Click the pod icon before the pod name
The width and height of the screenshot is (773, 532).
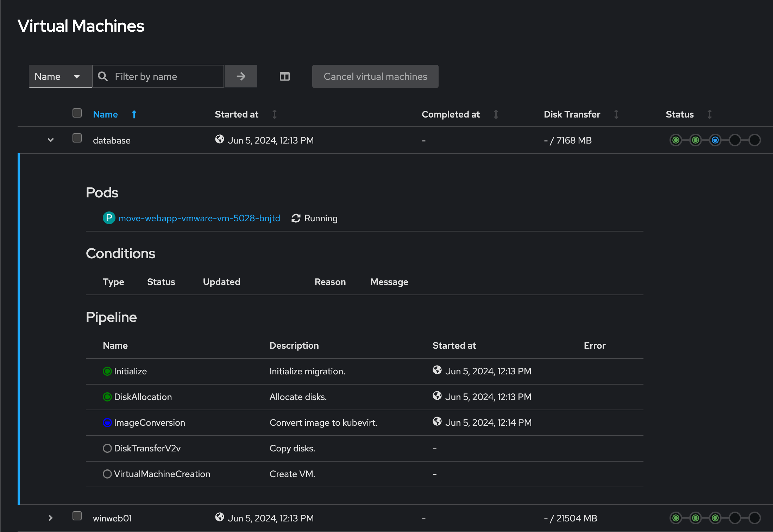coord(109,218)
